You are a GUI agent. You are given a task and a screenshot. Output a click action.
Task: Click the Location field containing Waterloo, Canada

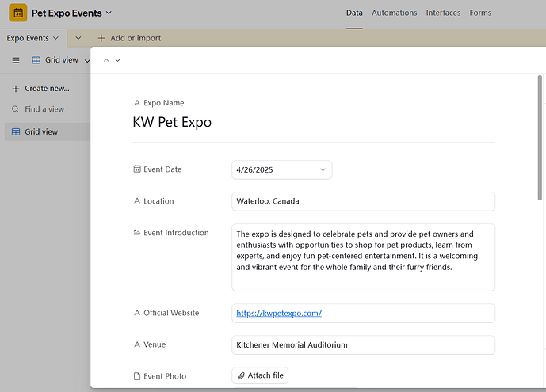[362, 201]
